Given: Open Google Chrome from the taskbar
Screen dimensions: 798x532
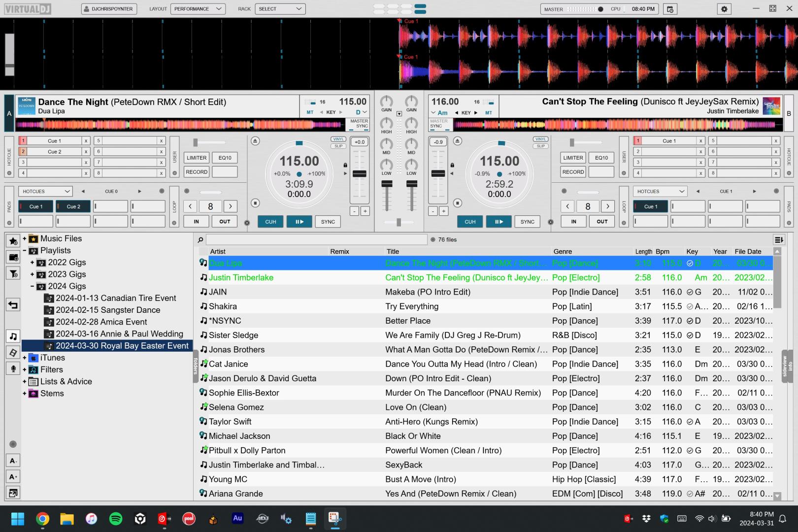Looking at the screenshot, I should click(43, 519).
